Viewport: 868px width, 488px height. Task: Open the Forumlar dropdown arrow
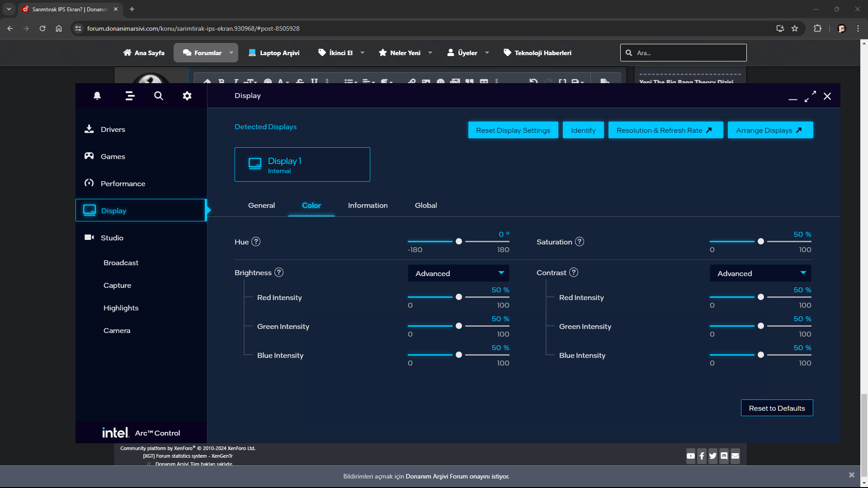[x=231, y=53]
